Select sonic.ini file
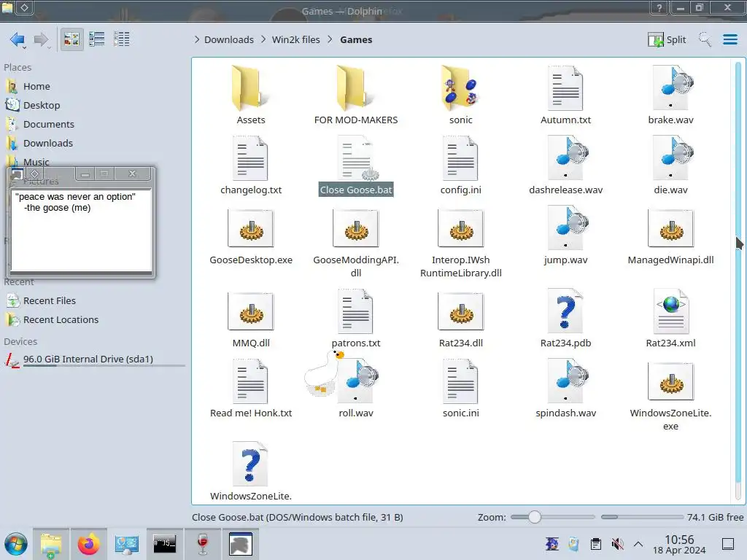 pyautogui.click(x=461, y=389)
